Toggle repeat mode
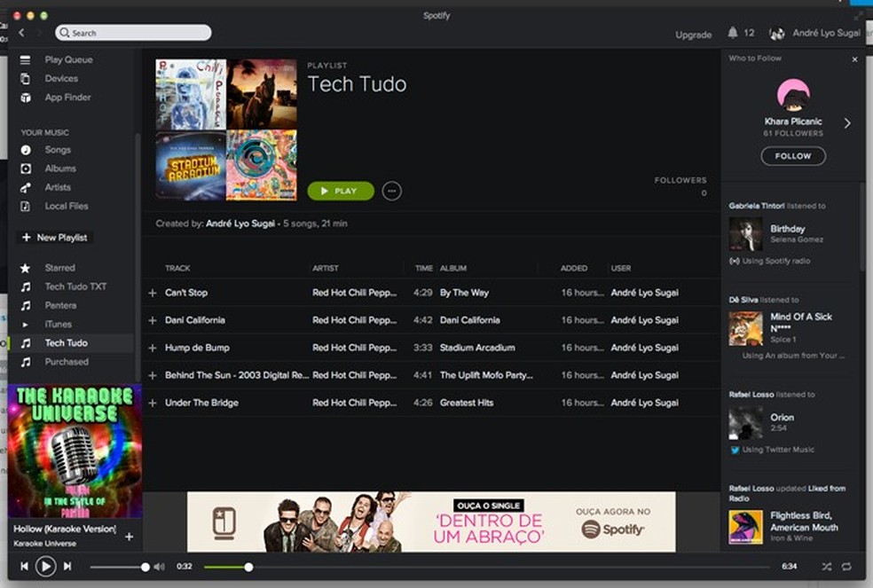 [x=845, y=566]
